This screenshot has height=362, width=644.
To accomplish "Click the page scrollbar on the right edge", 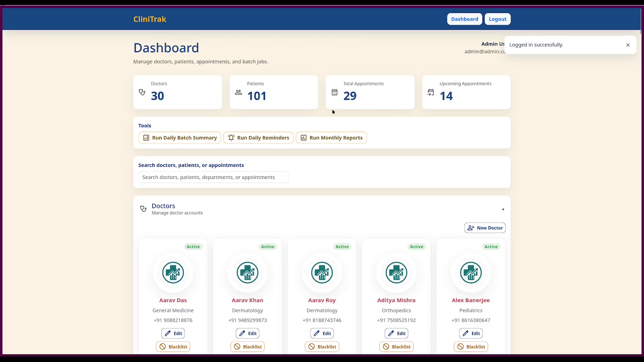I will pos(641,21).
